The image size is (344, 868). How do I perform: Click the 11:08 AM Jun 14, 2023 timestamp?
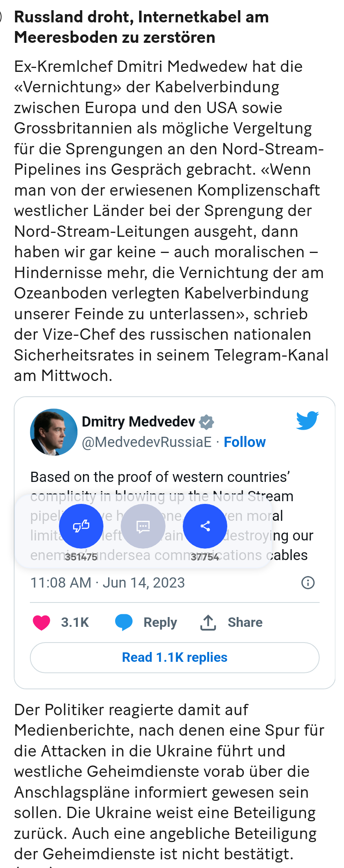coord(107,582)
